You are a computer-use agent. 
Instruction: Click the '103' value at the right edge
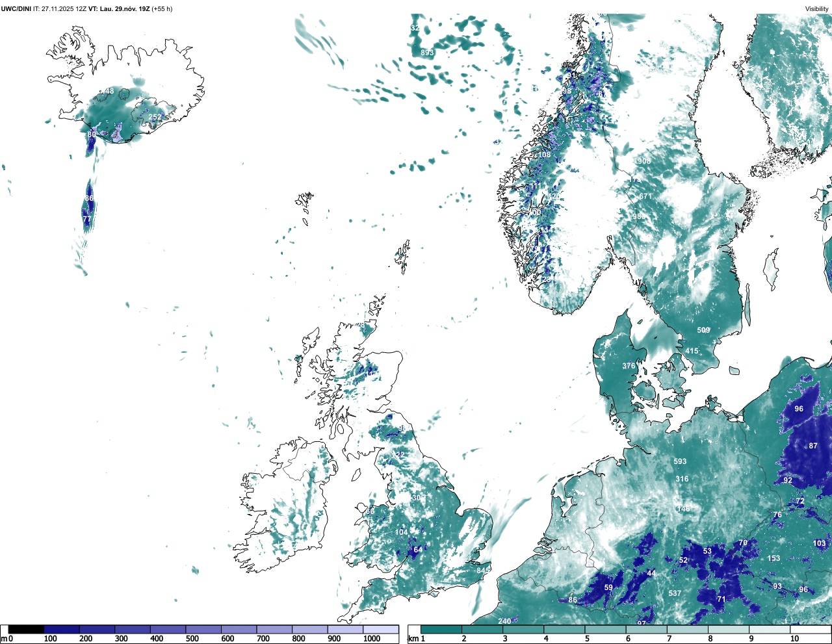click(x=819, y=543)
